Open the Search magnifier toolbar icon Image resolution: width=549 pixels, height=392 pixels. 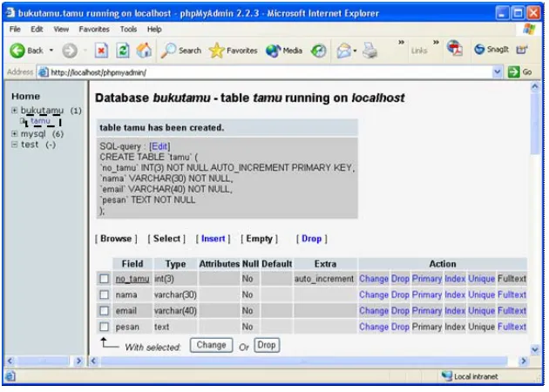click(x=168, y=51)
